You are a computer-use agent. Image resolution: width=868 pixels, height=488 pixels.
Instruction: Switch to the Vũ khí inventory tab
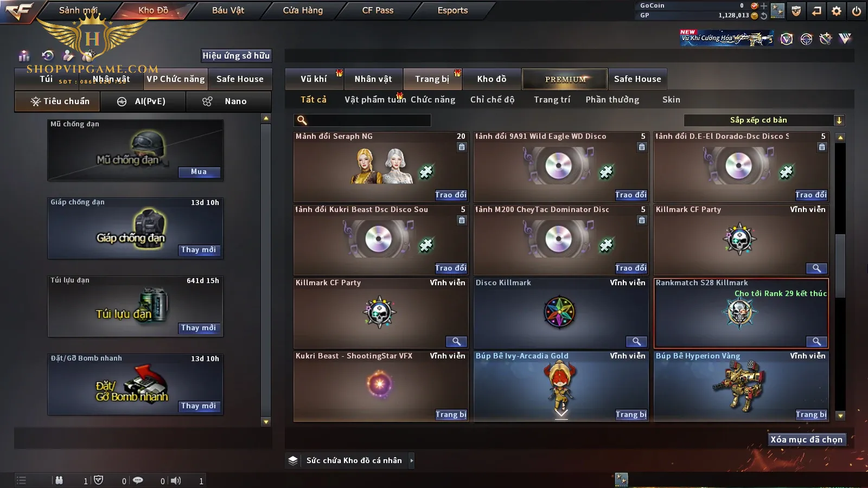pos(314,79)
